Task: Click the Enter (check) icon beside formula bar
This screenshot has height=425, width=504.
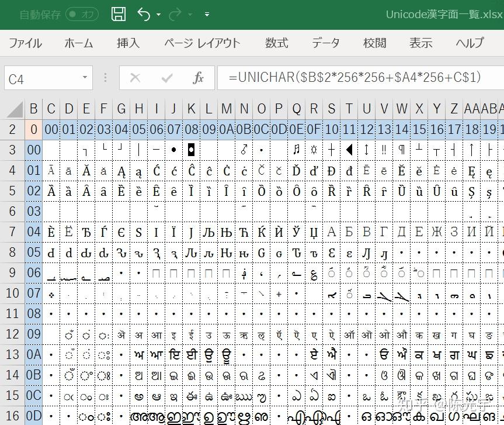Action: click(x=166, y=77)
